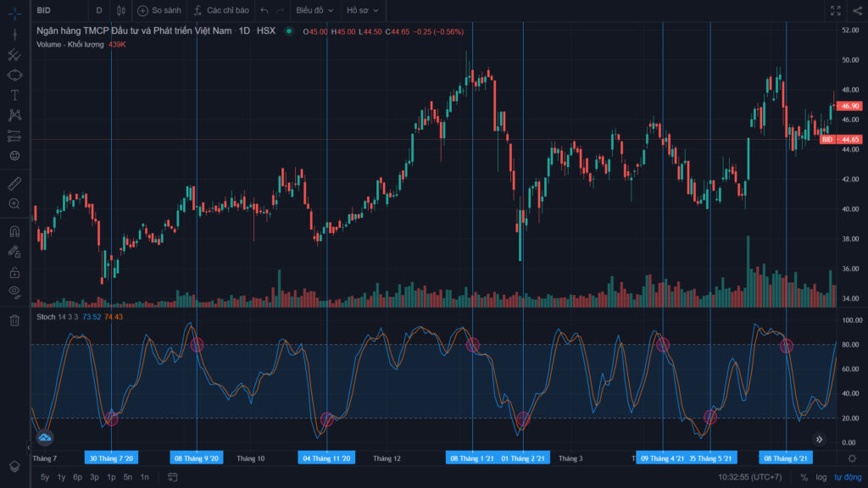Collapse the left drawing toolbar arrow
868x488 pixels.
pyautogui.click(x=28, y=447)
